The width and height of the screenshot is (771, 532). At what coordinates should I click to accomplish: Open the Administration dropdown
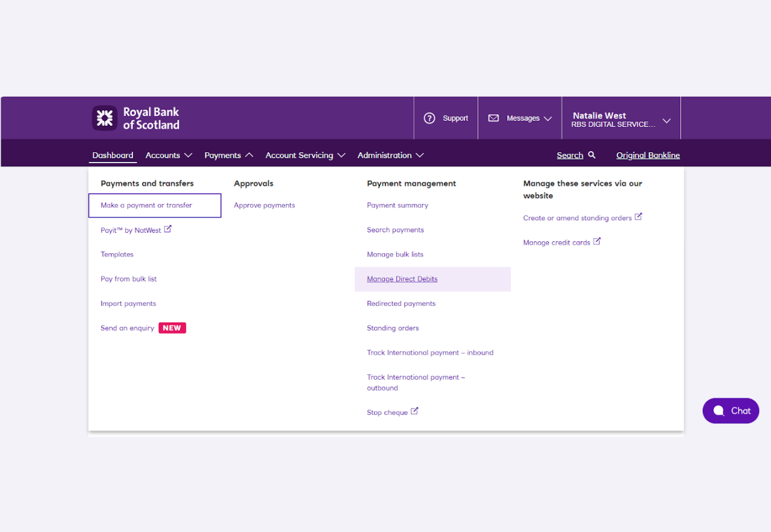[390, 155]
